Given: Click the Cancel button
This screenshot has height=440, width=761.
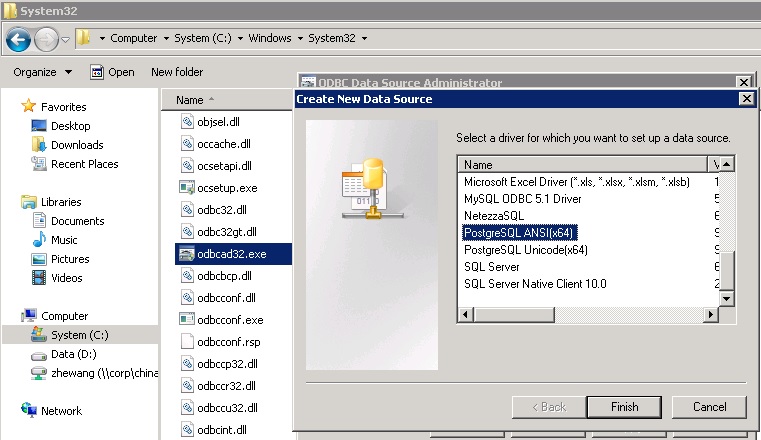Looking at the screenshot, I should (709, 407).
